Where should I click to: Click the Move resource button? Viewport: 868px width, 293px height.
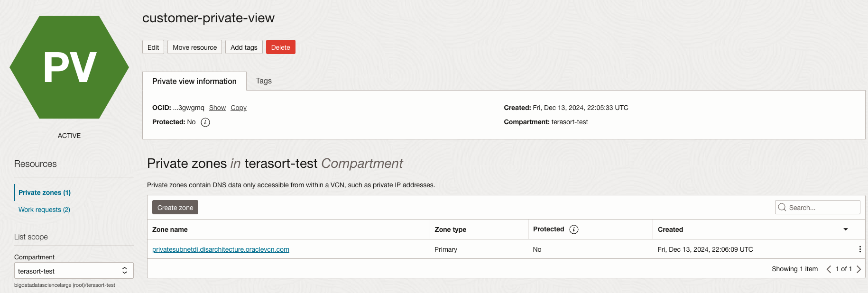[194, 47]
